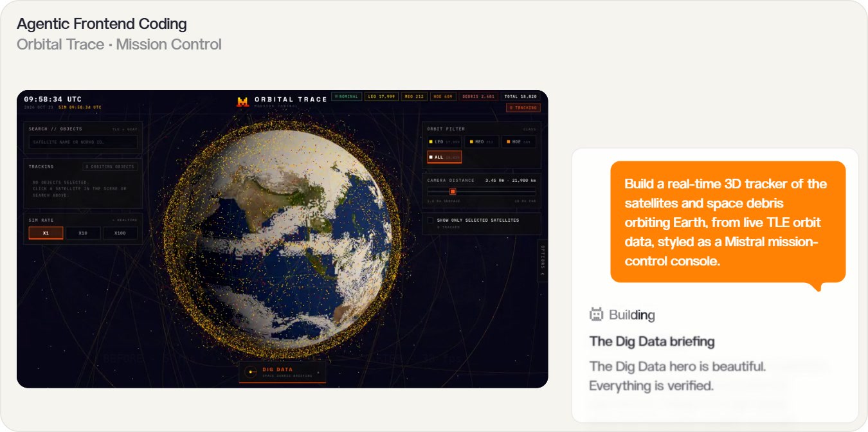This screenshot has width=868, height=432.
Task: Click Orbital Trace · Mission Control subtitle
Action: [x=119, y=44]
